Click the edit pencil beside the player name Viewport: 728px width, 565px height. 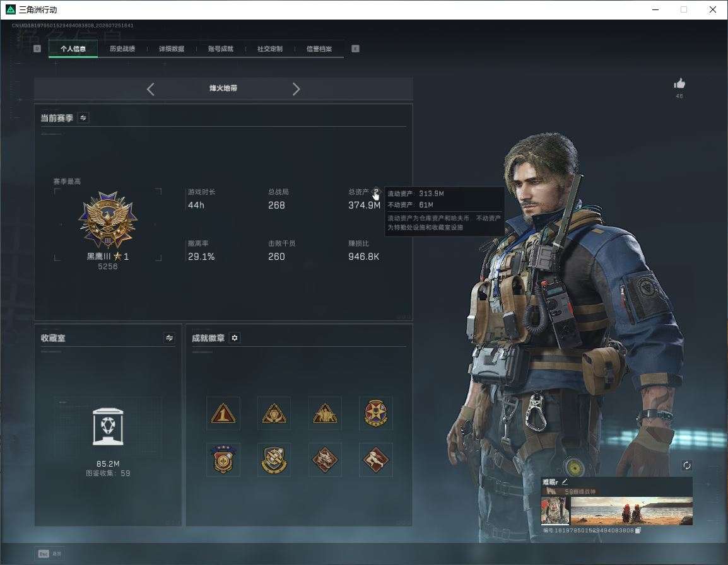tap(565, 482)
